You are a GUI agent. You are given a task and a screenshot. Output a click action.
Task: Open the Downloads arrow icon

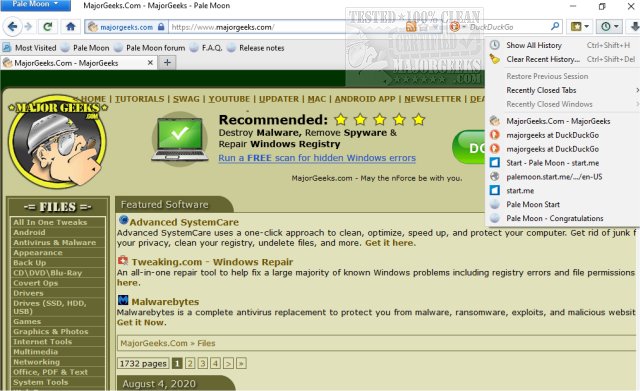[635, 27]
